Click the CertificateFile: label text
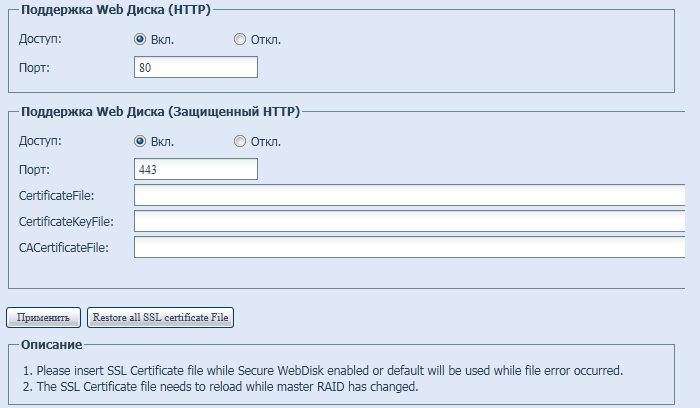 click(x=56, y=196)
